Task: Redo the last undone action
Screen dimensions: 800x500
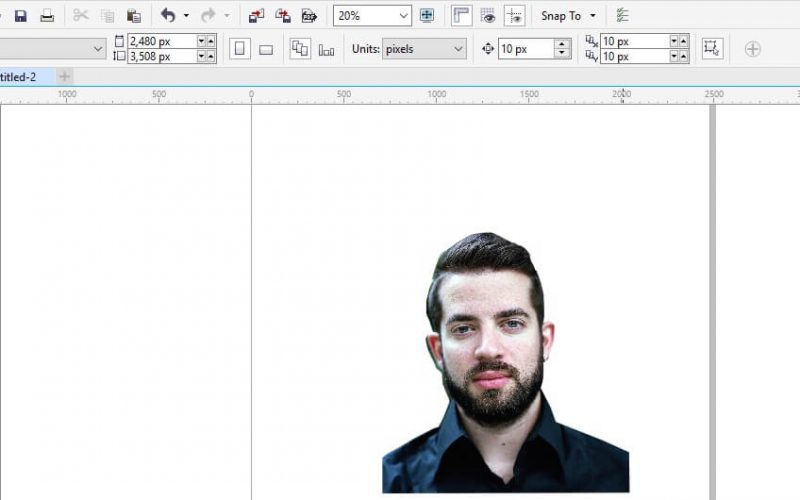Action: click(208, 15)
